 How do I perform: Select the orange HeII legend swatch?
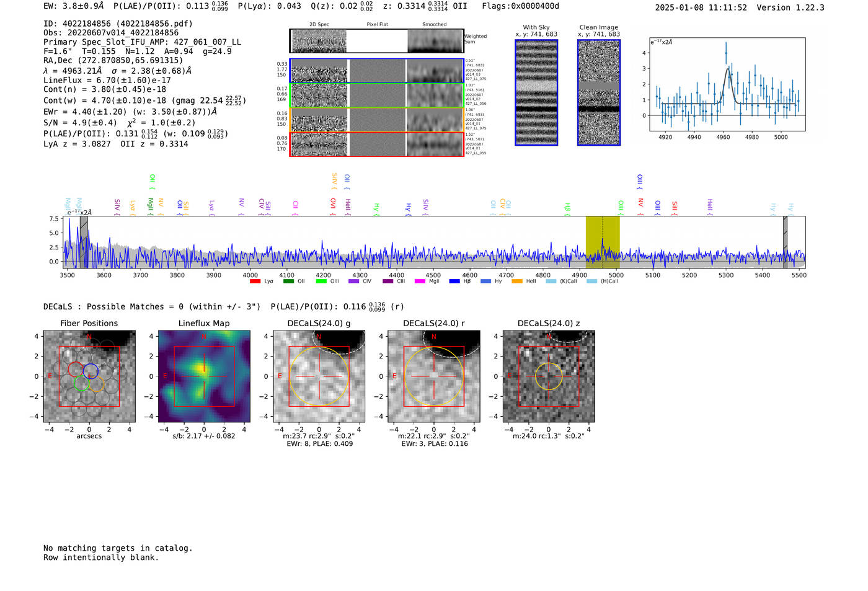517,282
